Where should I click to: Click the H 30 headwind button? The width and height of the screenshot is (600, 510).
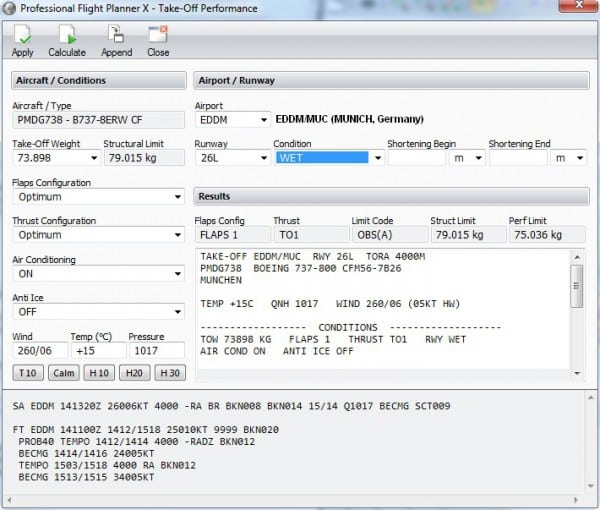[x=169, y=373]
